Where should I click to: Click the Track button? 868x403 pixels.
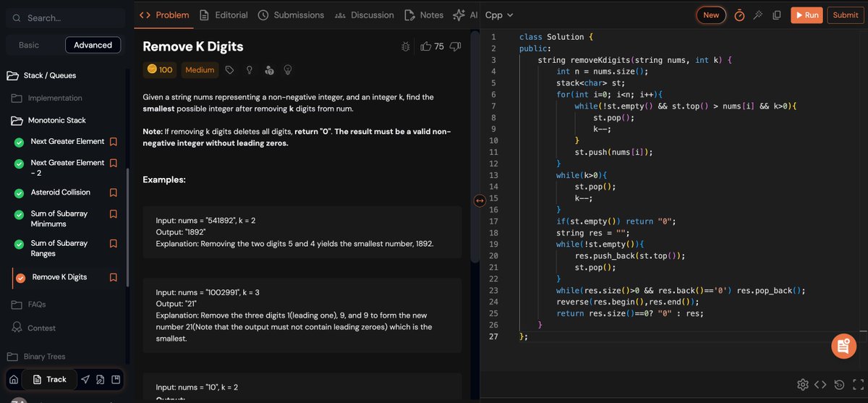click(x=49, y=379)
